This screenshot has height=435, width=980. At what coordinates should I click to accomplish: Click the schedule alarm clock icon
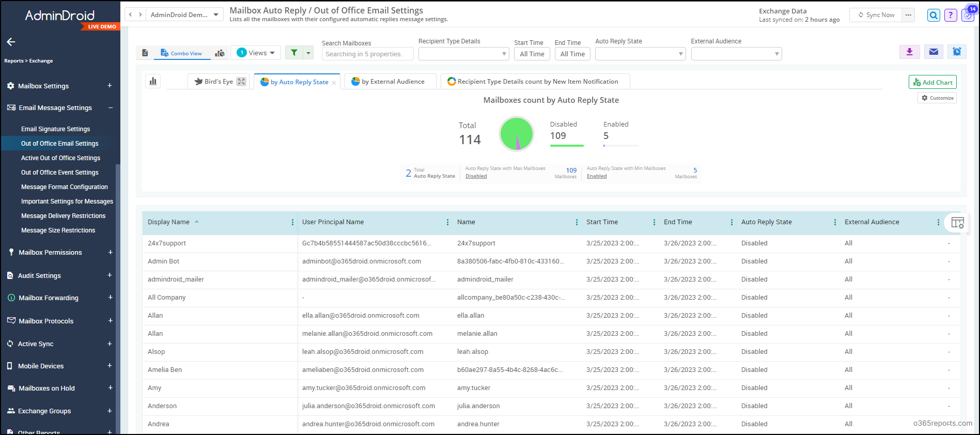957,52
